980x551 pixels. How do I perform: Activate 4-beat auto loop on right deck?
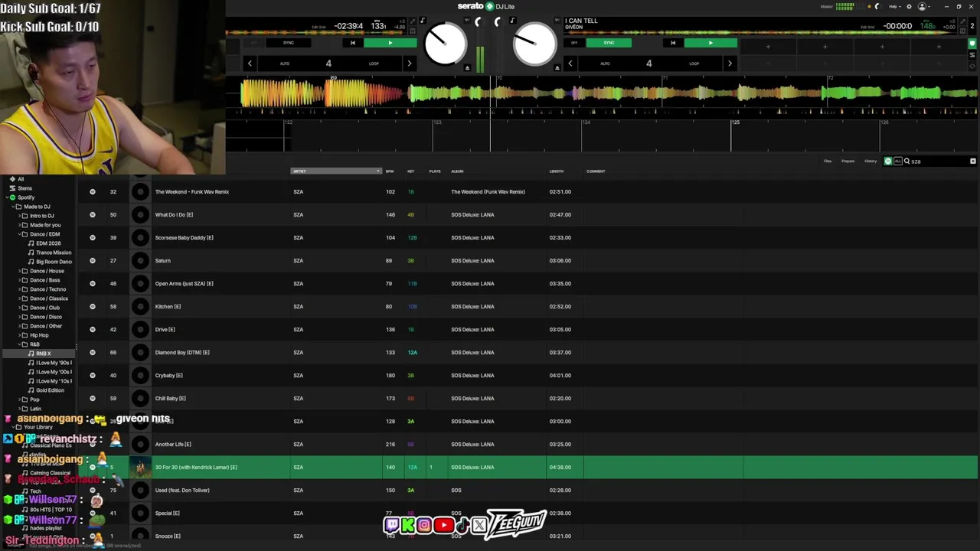[648, 64]
